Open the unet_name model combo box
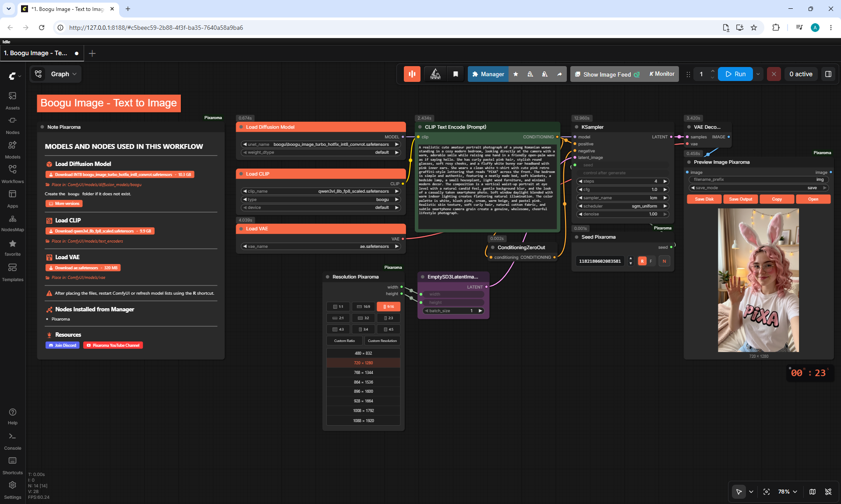841x504 pixels. pos(321,144)
